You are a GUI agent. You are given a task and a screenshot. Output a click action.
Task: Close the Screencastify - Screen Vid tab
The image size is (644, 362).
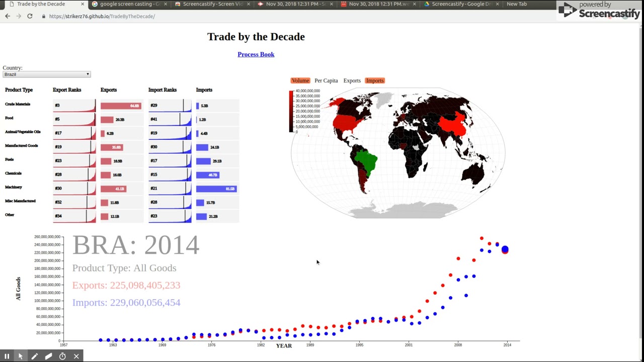[248, 4]
